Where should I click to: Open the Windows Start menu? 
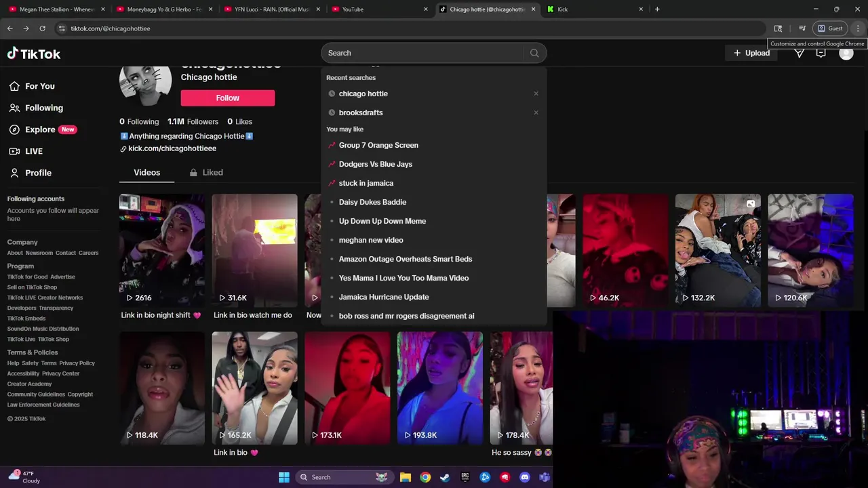(284, 477)
